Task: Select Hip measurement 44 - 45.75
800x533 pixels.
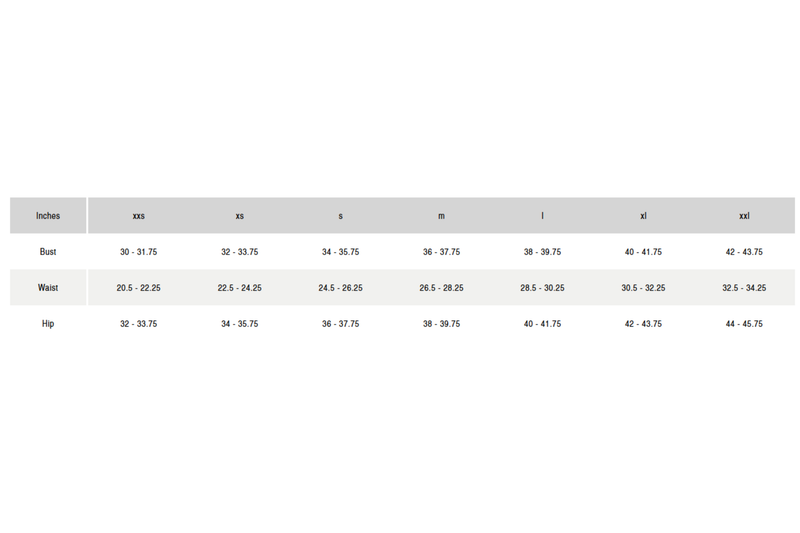Action: click(744, 324)
